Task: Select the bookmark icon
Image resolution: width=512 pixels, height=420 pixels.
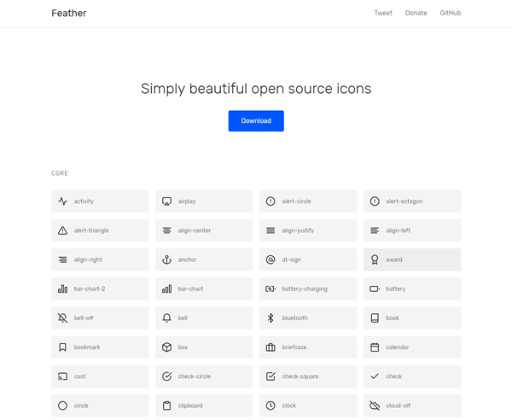Action: [62, 347]
